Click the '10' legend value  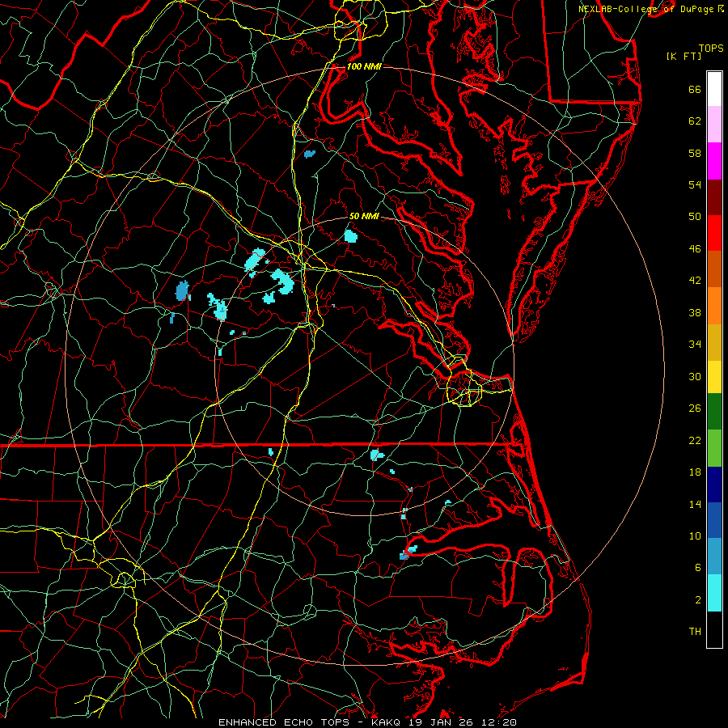(695, 535)
